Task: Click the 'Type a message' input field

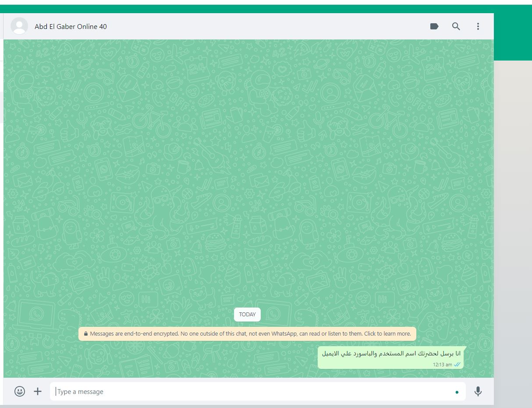Action: pyautogui.click(x=258, y=391)
